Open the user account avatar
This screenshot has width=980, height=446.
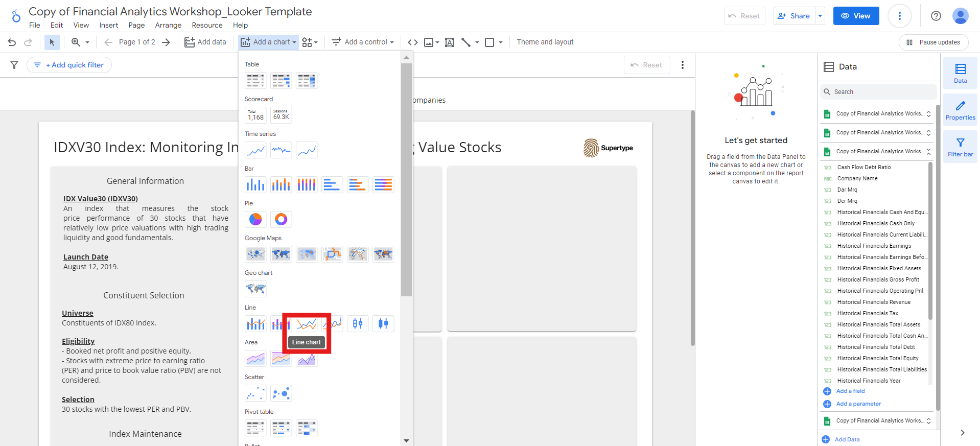(961, 16)
